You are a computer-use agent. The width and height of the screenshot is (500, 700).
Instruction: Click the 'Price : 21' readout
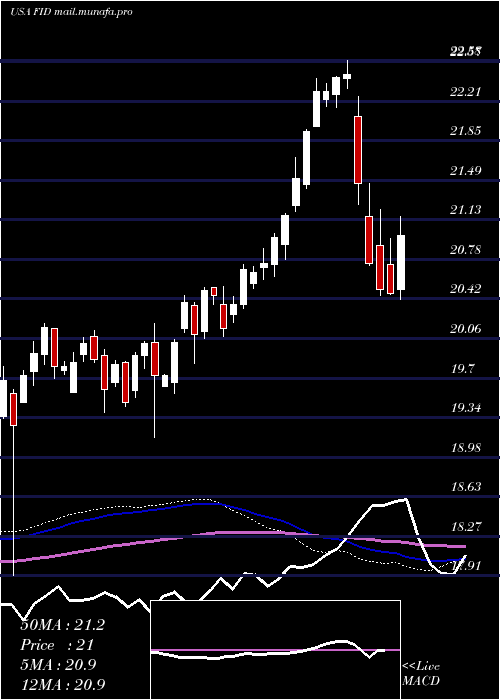(x=57, y=645)
